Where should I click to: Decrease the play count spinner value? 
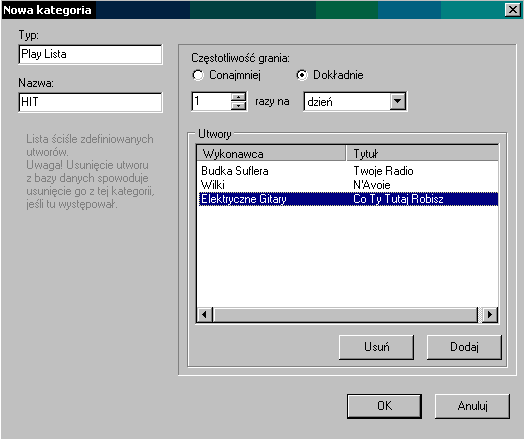coord(239,106)
